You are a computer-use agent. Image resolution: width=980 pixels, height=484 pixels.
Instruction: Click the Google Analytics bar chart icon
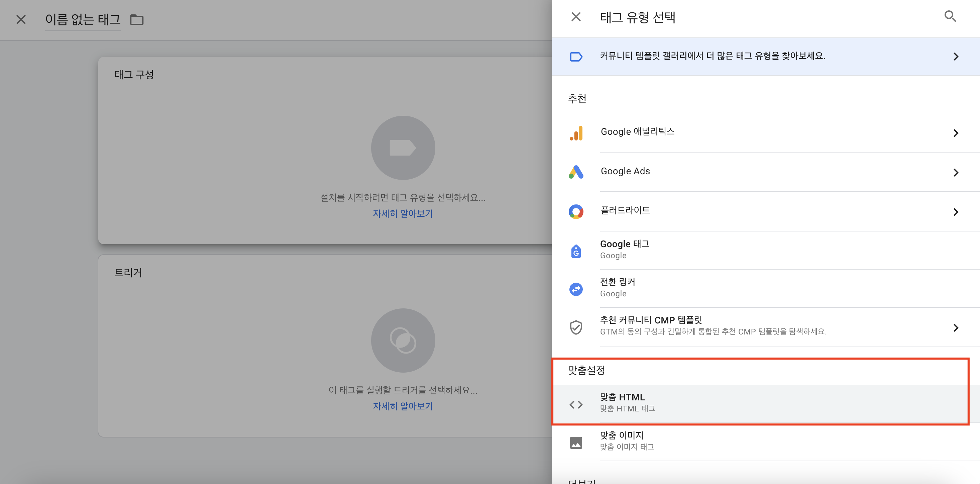(x=576, y=133)
